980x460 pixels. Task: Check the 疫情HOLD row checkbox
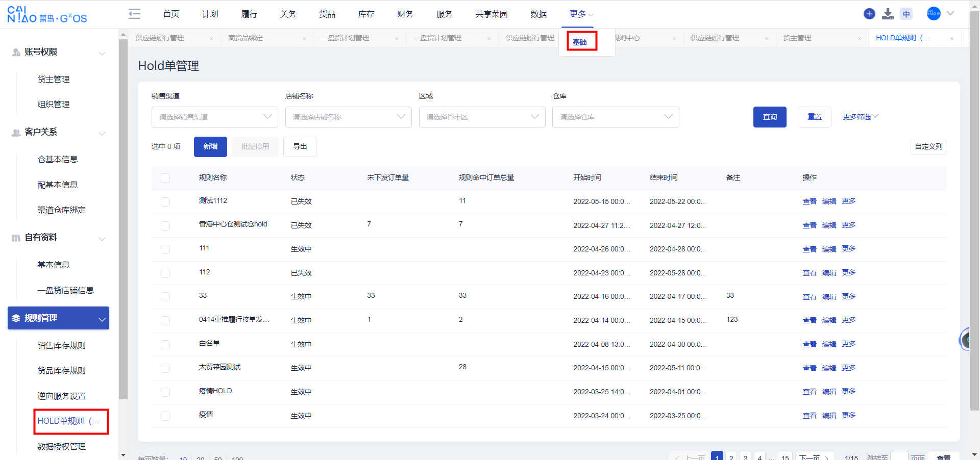165,392
